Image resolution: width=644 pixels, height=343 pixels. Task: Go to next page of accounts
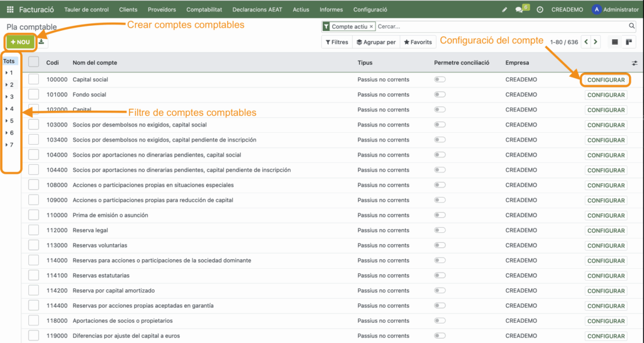(x=596, y=42)
